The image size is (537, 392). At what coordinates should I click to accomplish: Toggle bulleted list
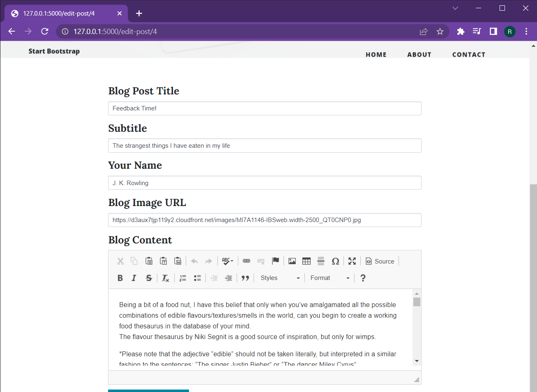pos(197,278)
